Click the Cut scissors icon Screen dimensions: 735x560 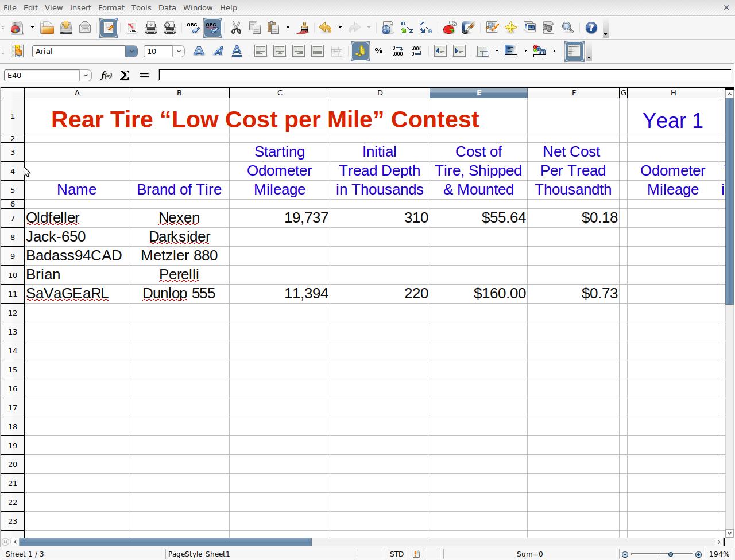pyautogui.click(x=235, y=28)
